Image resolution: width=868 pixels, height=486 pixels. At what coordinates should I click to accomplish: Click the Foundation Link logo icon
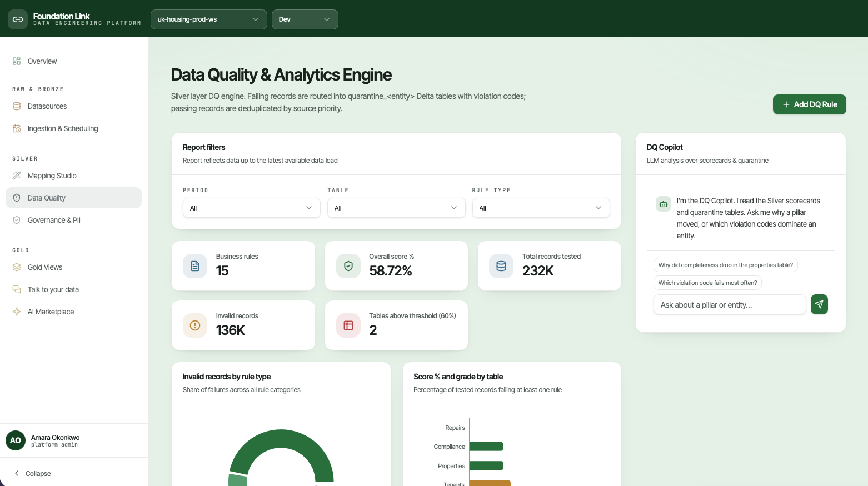[x=18, y=19]
